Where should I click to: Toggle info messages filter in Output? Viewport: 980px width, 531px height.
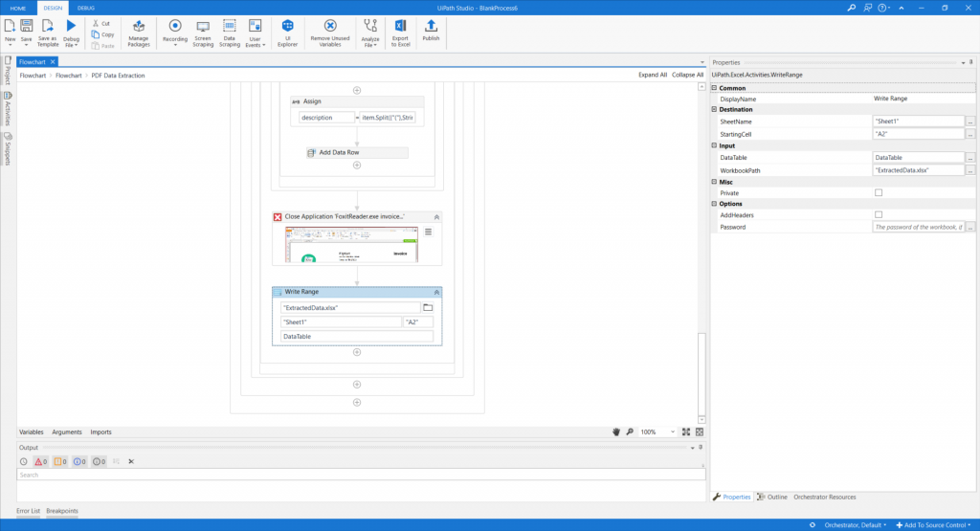point(79,462)
